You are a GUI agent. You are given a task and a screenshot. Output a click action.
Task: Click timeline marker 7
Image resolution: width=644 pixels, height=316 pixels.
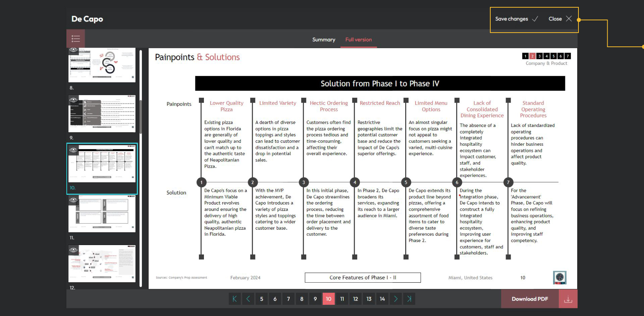tap(508, 182)
